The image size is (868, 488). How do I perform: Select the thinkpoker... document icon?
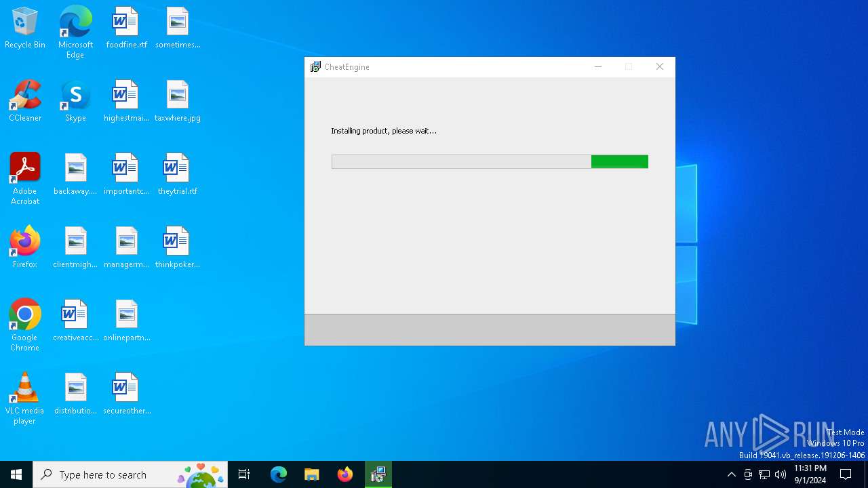tap(178, 248)
